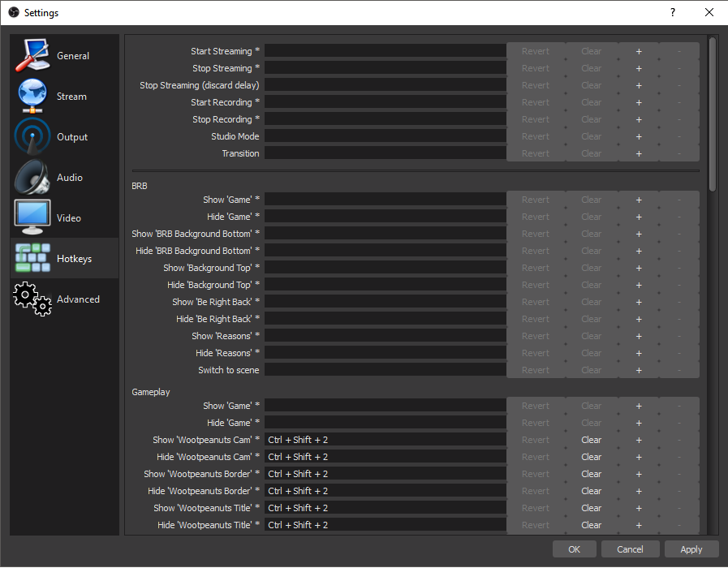Click the Apply button
Screen dimensions: 728x568
691,549
